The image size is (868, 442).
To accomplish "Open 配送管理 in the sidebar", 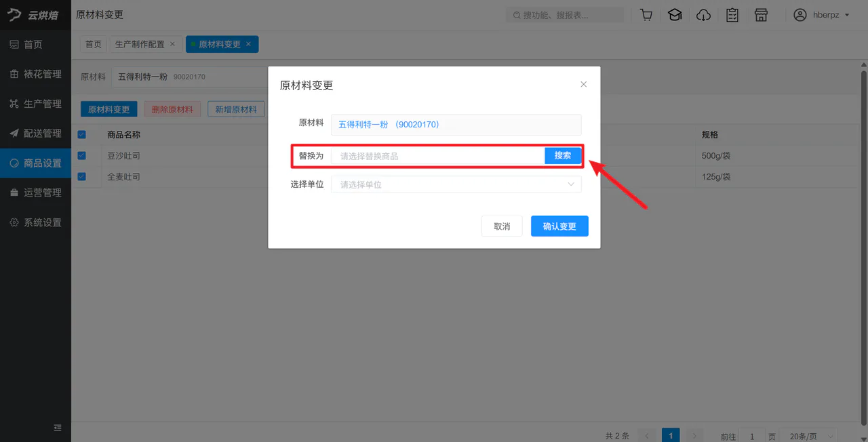I will [x=35, y=134].
